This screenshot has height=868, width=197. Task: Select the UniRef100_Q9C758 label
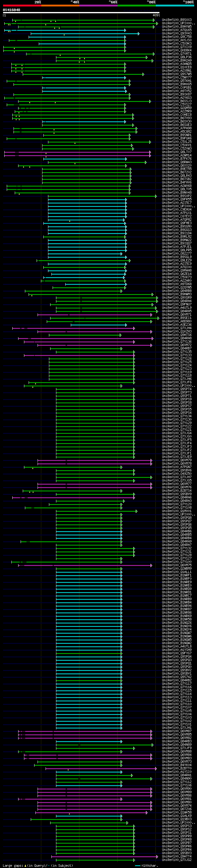point(177,37)
